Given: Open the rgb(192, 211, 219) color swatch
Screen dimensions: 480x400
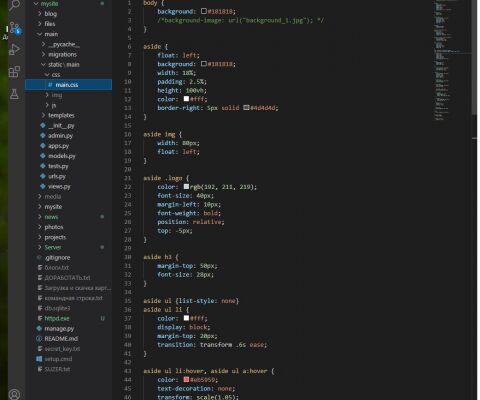Looking at the screenshot, I should [x=186, y=187].
